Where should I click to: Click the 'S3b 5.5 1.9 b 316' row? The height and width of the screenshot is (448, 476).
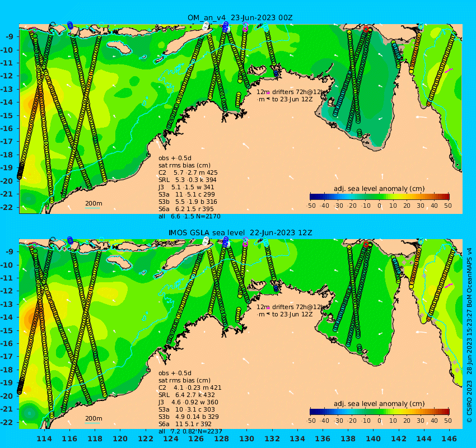point(188,202)
